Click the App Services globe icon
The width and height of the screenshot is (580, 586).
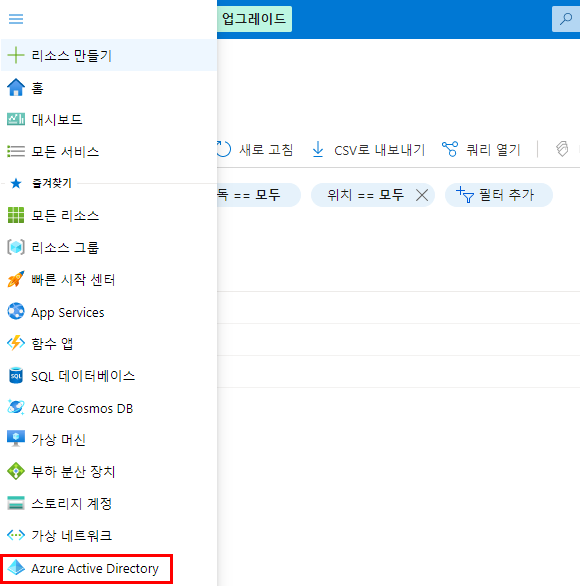(16, 311)
